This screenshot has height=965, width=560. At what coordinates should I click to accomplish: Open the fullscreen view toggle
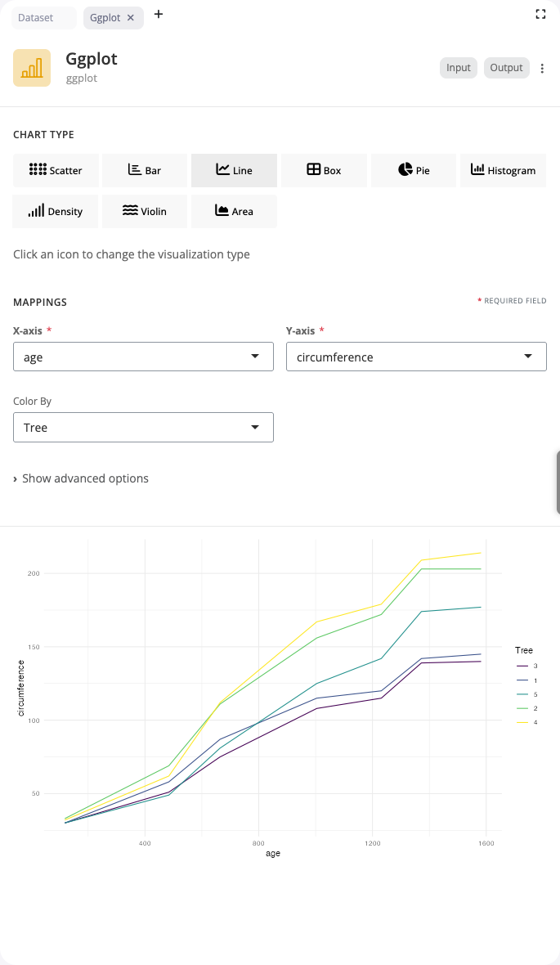pos(540,14)
